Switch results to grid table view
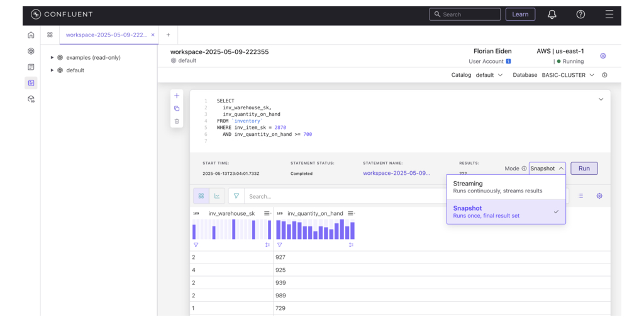 tap(201, 196)
